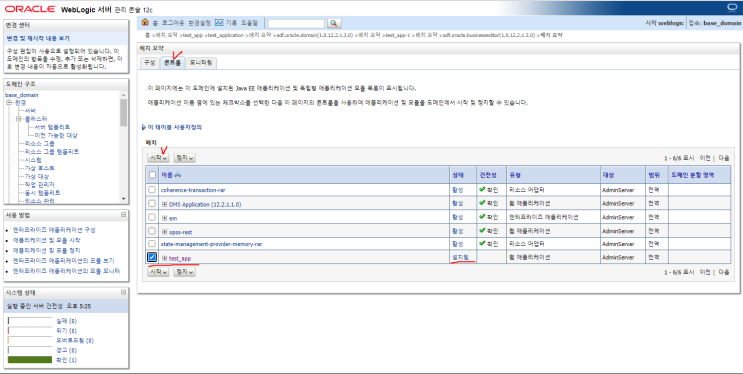Click the 오버로드됨 (0) status link
The image size is (743, 374).
(x=75, y=340)
